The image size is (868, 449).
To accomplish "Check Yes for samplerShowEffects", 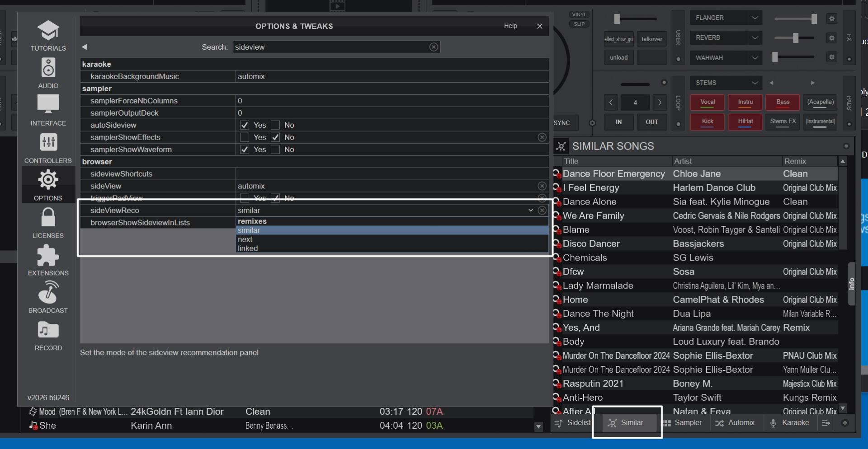I will coord(245,137).
